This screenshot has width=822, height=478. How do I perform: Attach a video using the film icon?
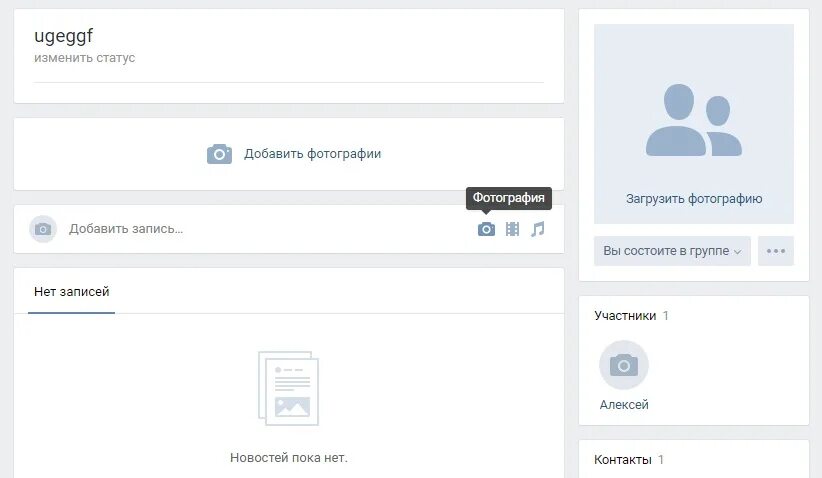512,229
